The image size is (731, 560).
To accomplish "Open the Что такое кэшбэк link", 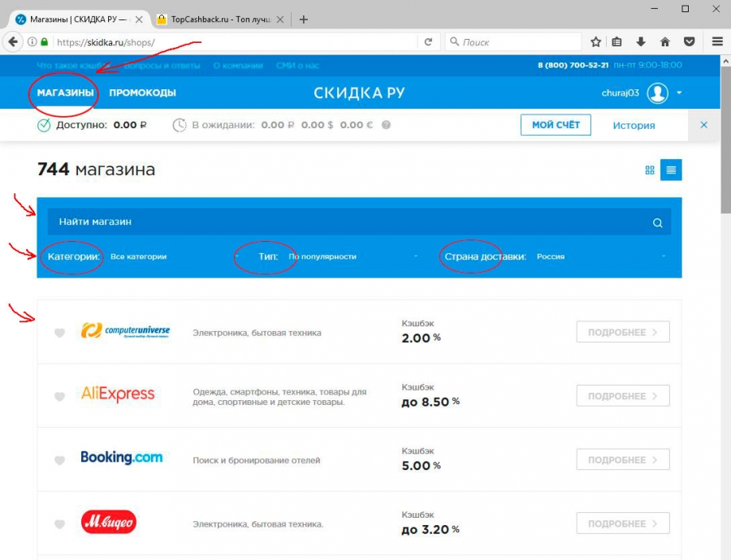I will [x=74, y=66].
